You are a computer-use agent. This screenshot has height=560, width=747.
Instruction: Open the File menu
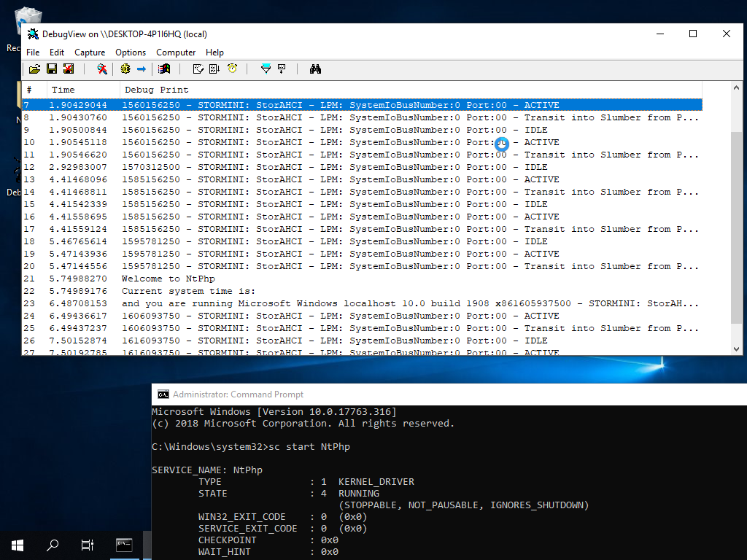[x=33, y=52]
